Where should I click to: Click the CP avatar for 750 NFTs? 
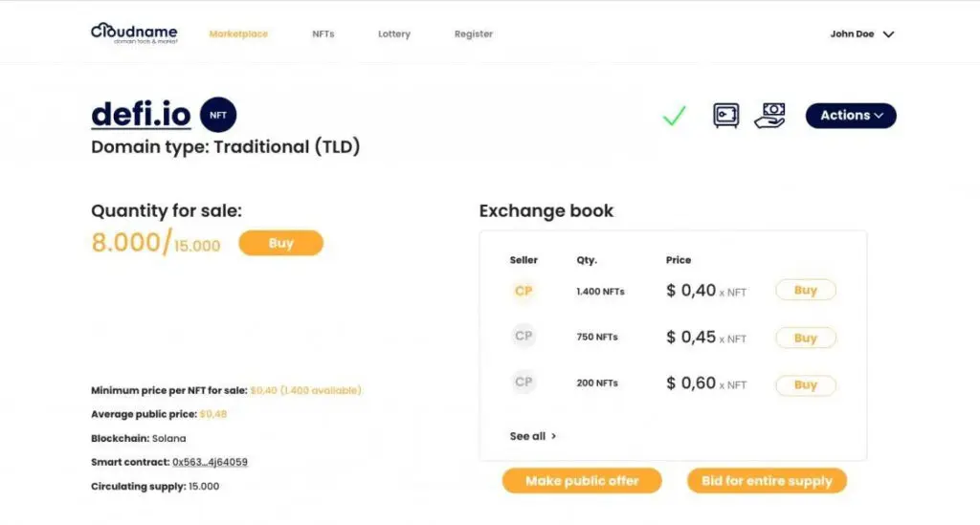tap(523, 337)
